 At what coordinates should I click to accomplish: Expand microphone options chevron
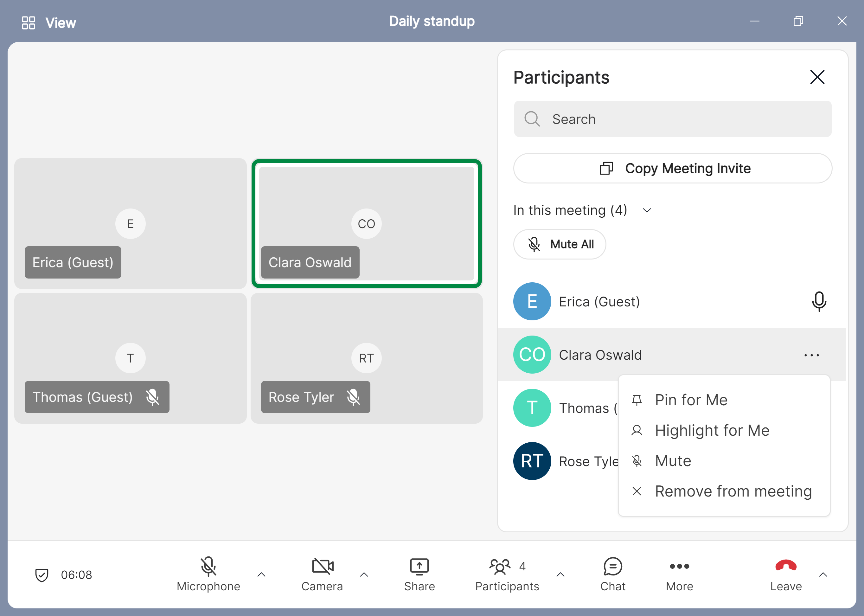pos(261,575)
